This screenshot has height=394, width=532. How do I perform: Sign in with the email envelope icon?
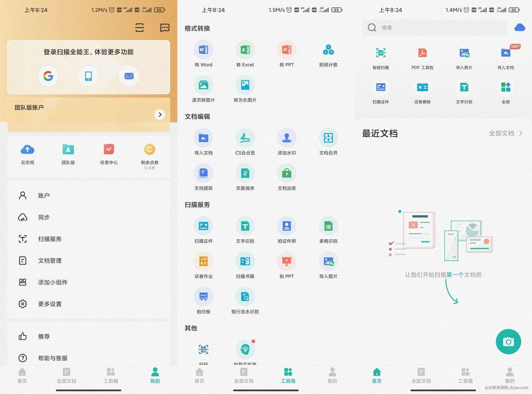pyautogui.click(x=129, y=76)
